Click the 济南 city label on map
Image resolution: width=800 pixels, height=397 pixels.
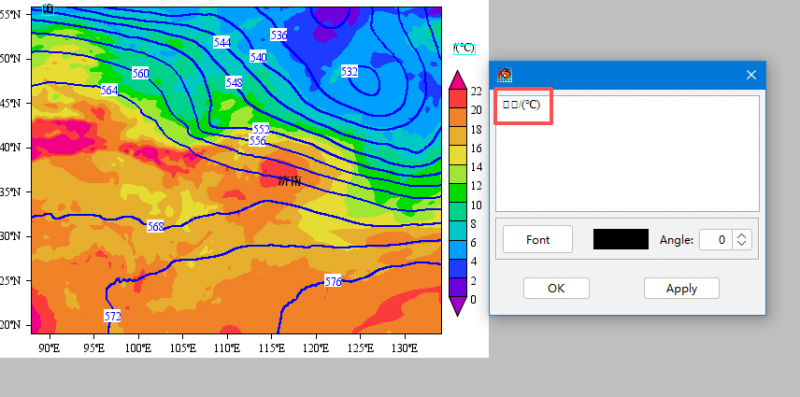point(290,181)
